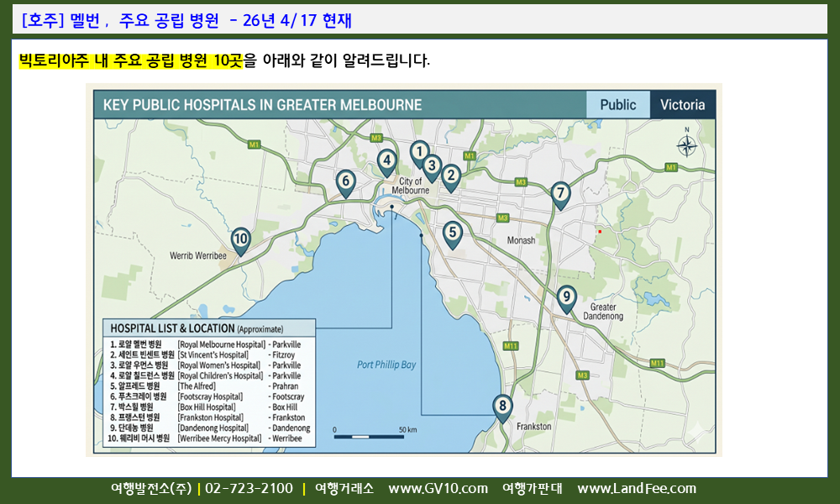
Task: Click pin 10 at Werribee
Action: click(241, 239)
